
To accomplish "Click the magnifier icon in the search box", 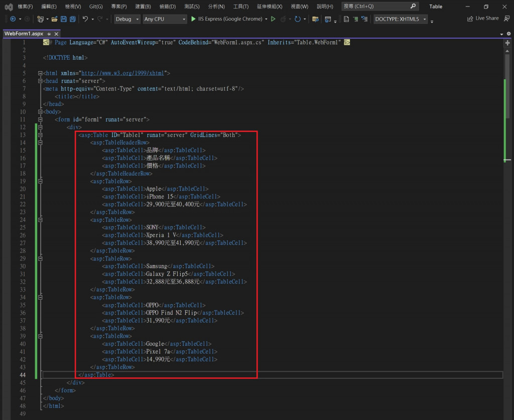I will click(x=413, y=6).
